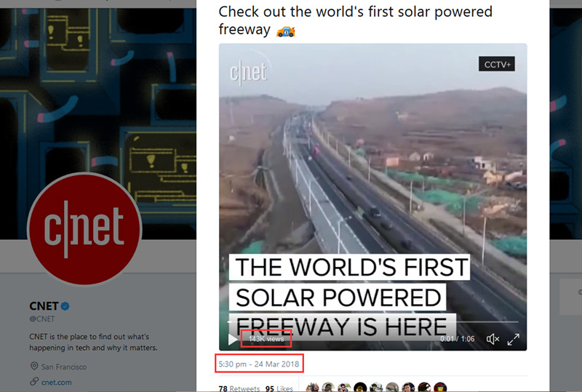Unmute the video using the speaker icon
This screenshot has width=582, height=392.
tap(493, 339)
